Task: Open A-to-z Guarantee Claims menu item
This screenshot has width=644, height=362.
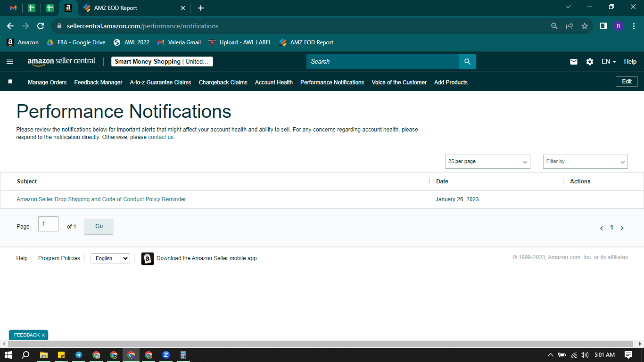Action: (x=161, y=82)
